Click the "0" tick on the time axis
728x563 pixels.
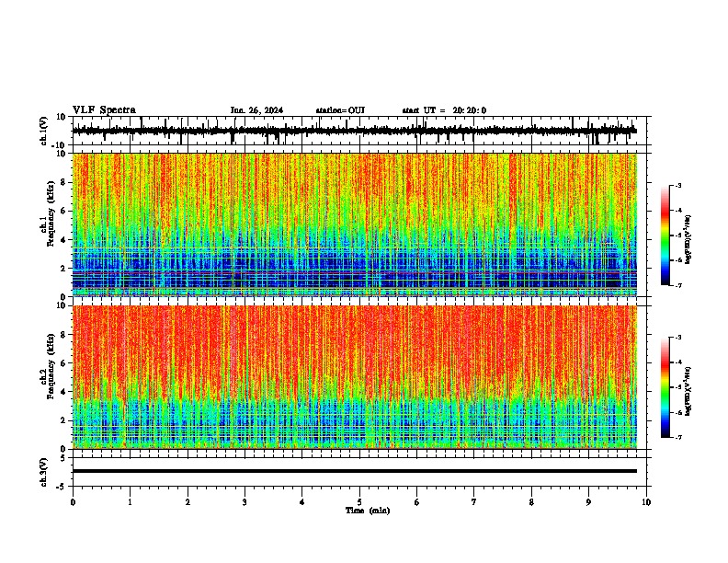(x=73, y=502)
